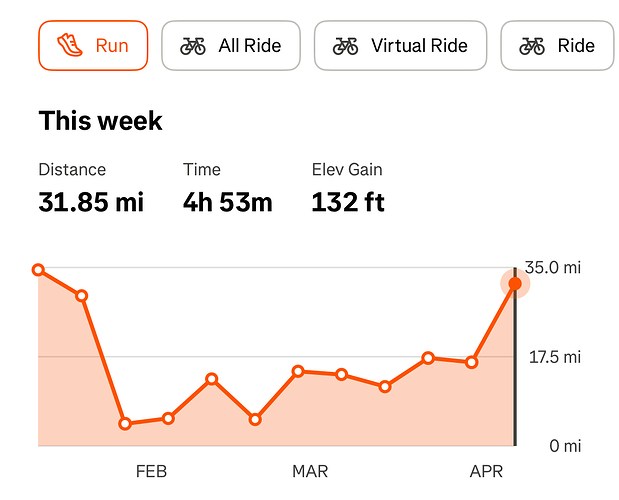Select the data point just before APR
This screenshot has width=619, height=500.
471,362
